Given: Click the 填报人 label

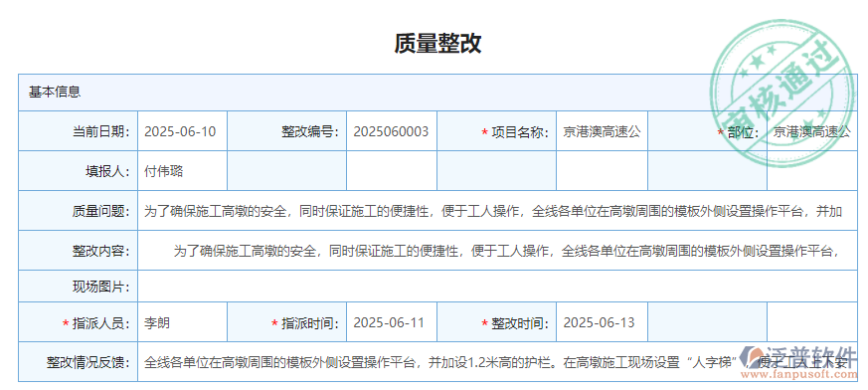Looking at the screenshot, I should point(107,172).
